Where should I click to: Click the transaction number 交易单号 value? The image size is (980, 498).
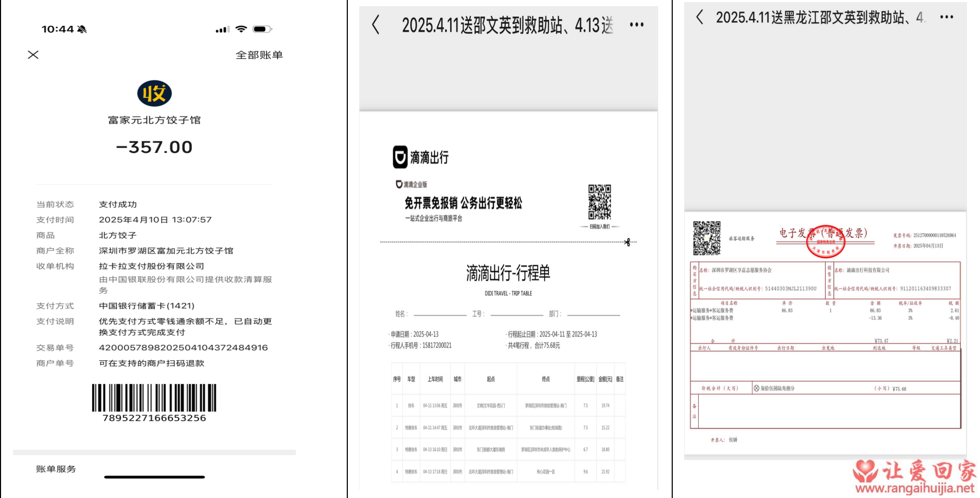point(183,348)
